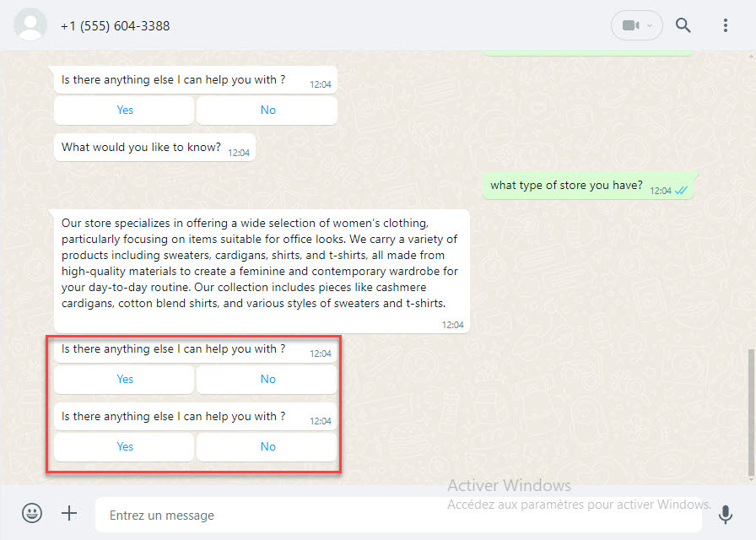This screenshot has width=756, height=540.
Task: Search within this chat
Action: (683, 25)
